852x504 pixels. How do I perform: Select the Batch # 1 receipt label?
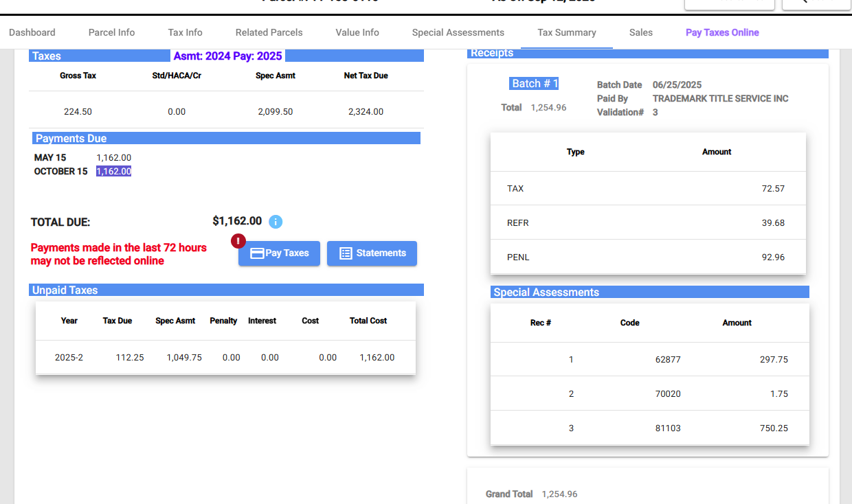535,84
